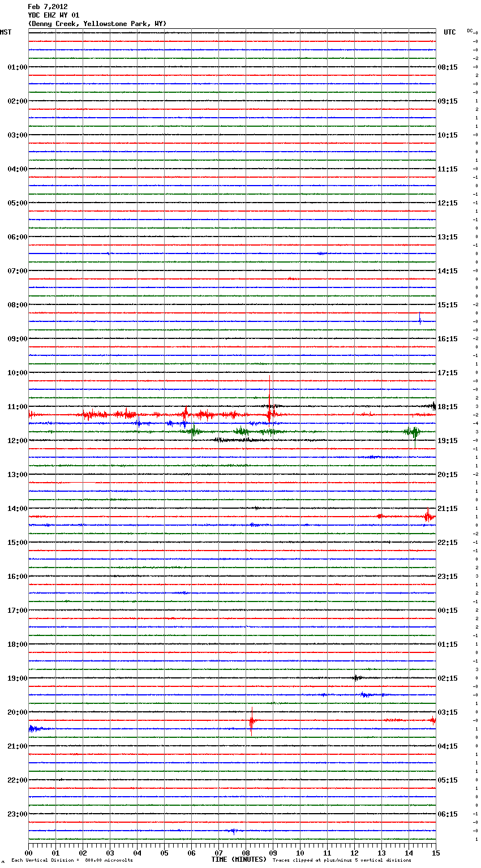481x868 pixels.
Task: Click the '05:00' MST time label
Action: pyautogui.click(x=17, y=203)
